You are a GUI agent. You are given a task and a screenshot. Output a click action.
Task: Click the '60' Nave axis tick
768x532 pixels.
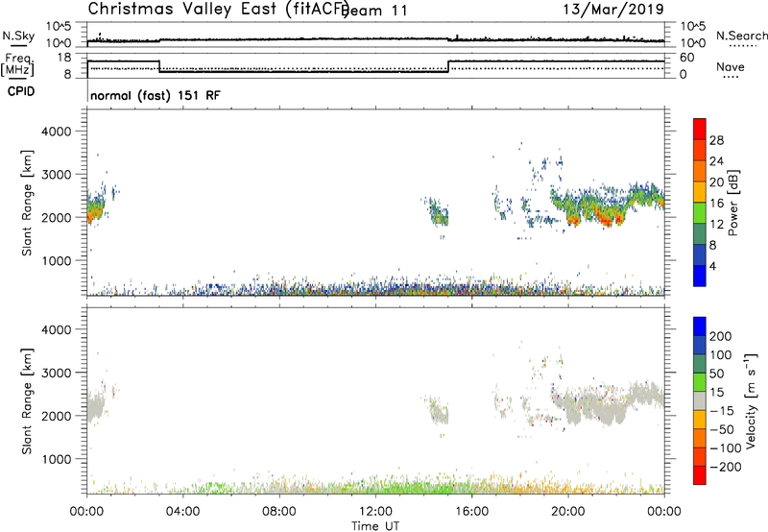(x=687, y=58)
